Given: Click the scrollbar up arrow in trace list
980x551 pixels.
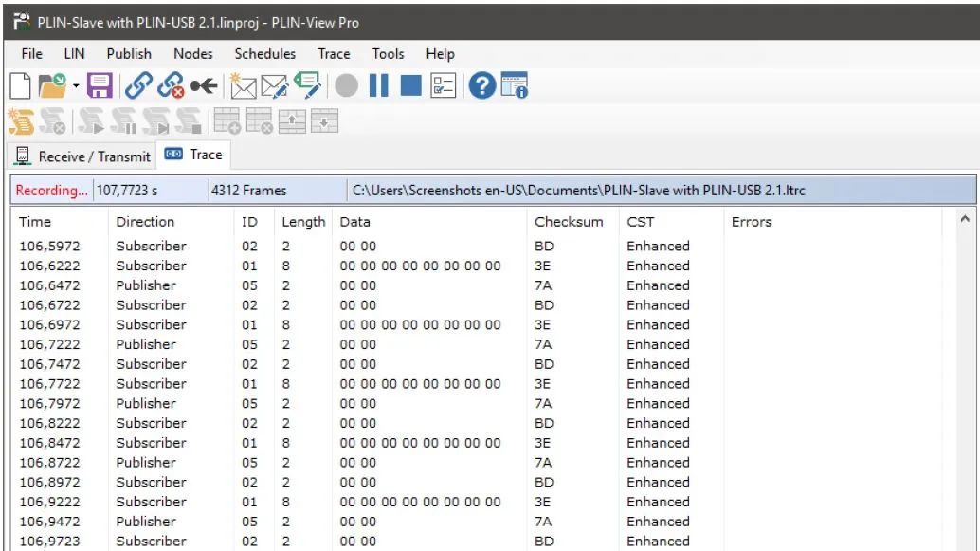Looking at the screenshot, I should [x=965, y=219].
